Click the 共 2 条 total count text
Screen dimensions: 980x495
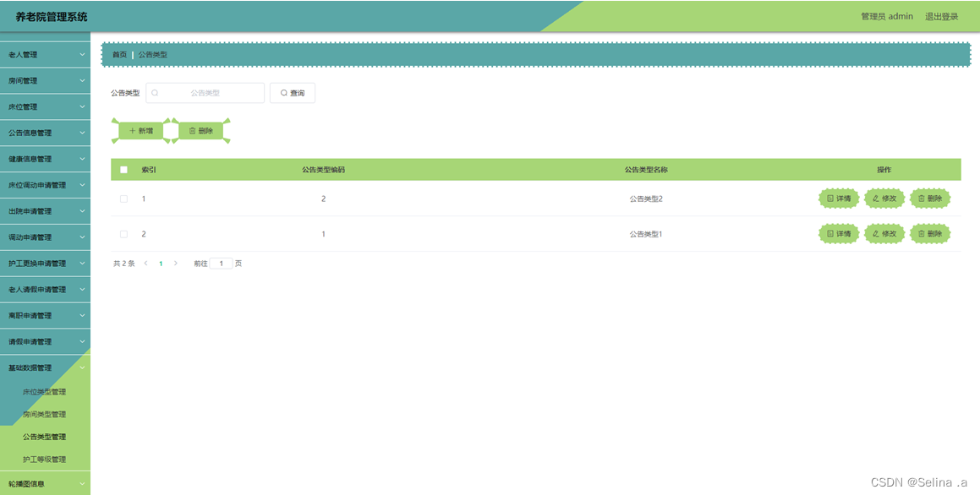click(x=123, y=264)
